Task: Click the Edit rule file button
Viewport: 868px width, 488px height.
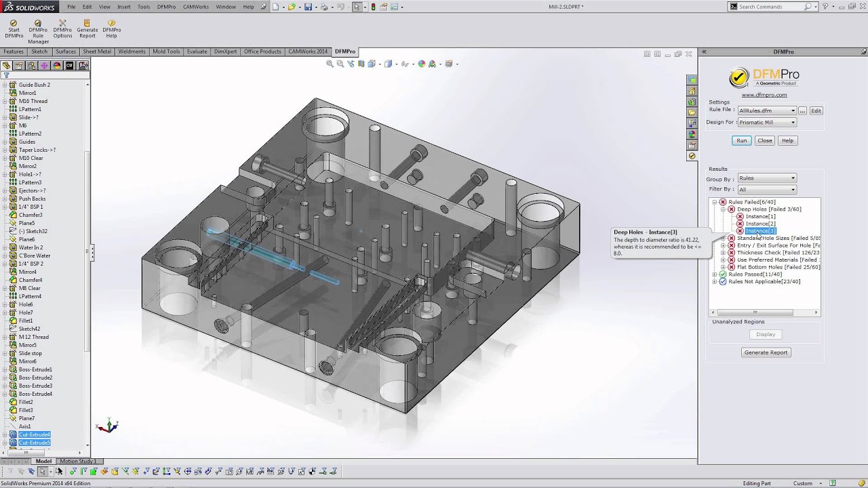Action: click(x=816, y=110)
